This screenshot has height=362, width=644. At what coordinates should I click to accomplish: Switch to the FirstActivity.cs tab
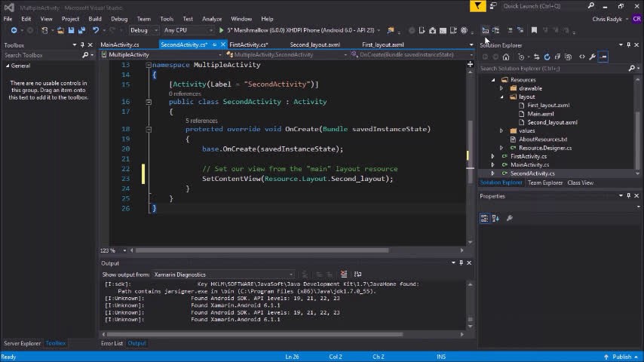pos(249,44)
